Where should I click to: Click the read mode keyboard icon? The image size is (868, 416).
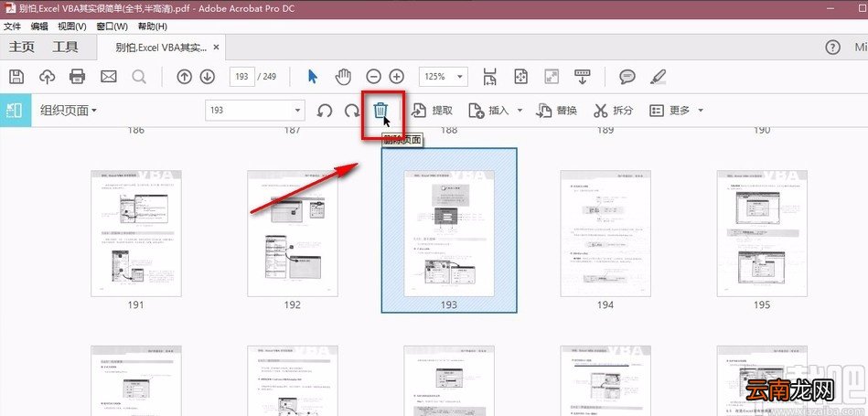pos(582,76)
